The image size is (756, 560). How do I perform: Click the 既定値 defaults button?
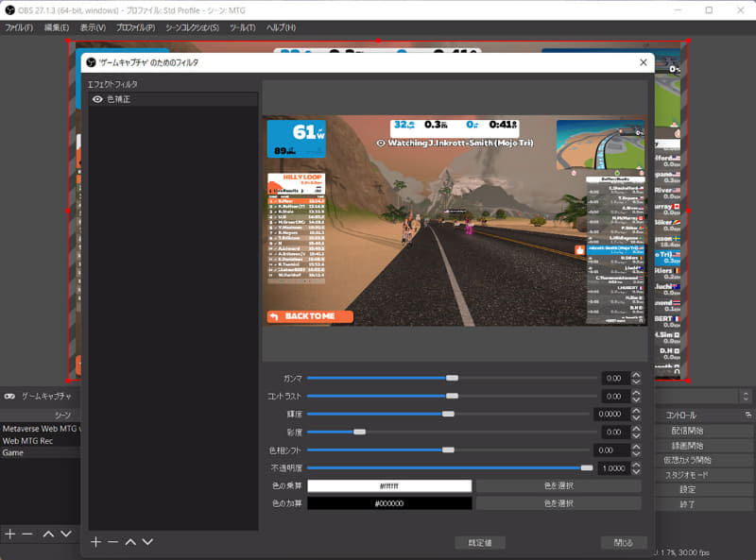coord(480,543)
